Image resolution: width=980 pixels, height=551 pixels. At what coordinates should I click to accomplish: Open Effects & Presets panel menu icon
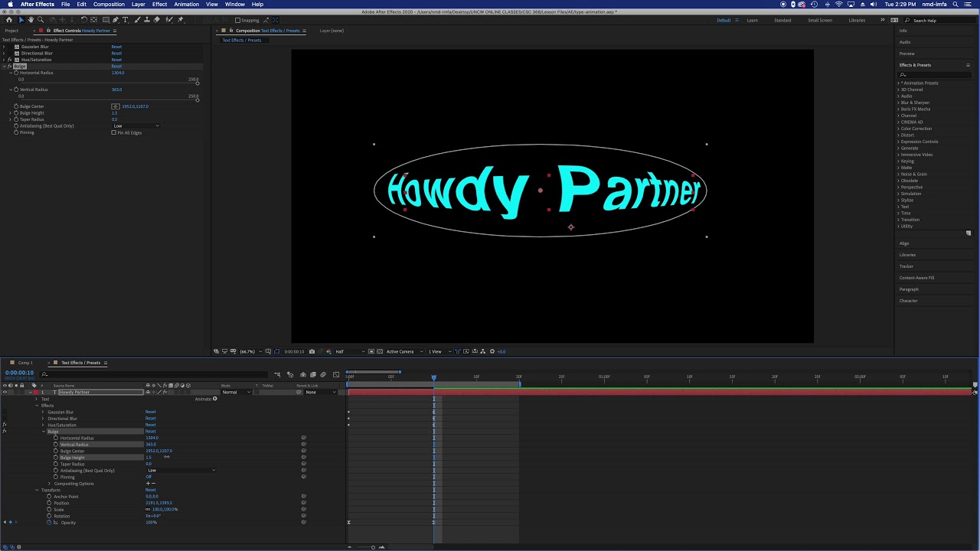click(x=968, y=65)
